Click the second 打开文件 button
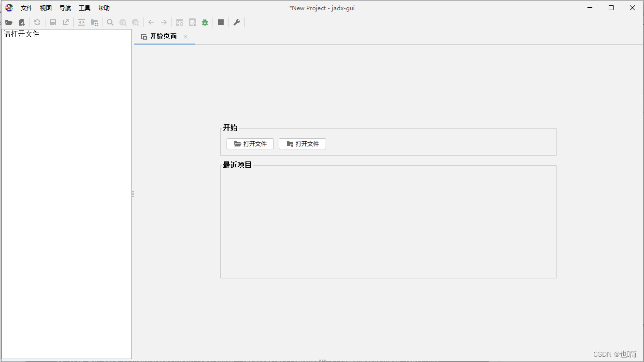The image size is (644, 362). pyautogui.click(x=302, y=144)
